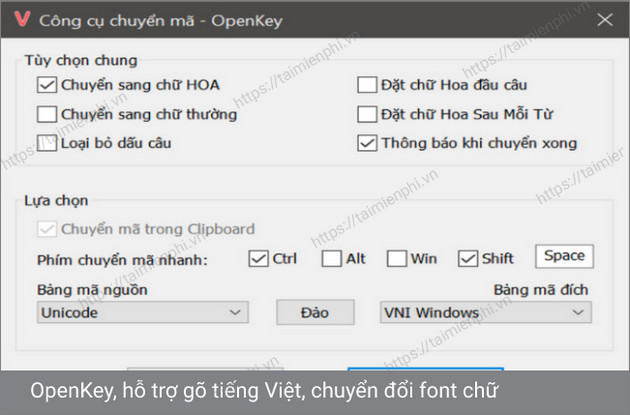
Task: Click the 'Tùy chọn chung' group label
Action: pos(81,60)
